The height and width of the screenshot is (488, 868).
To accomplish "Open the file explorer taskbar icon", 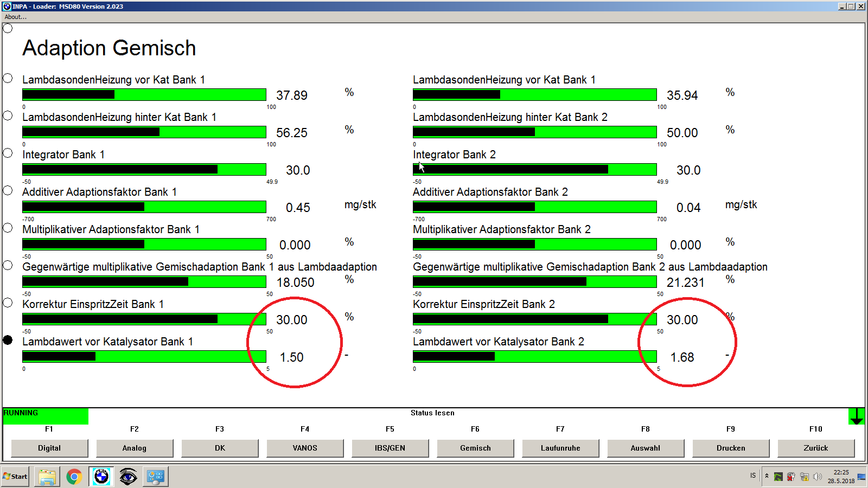I will 47,477.
